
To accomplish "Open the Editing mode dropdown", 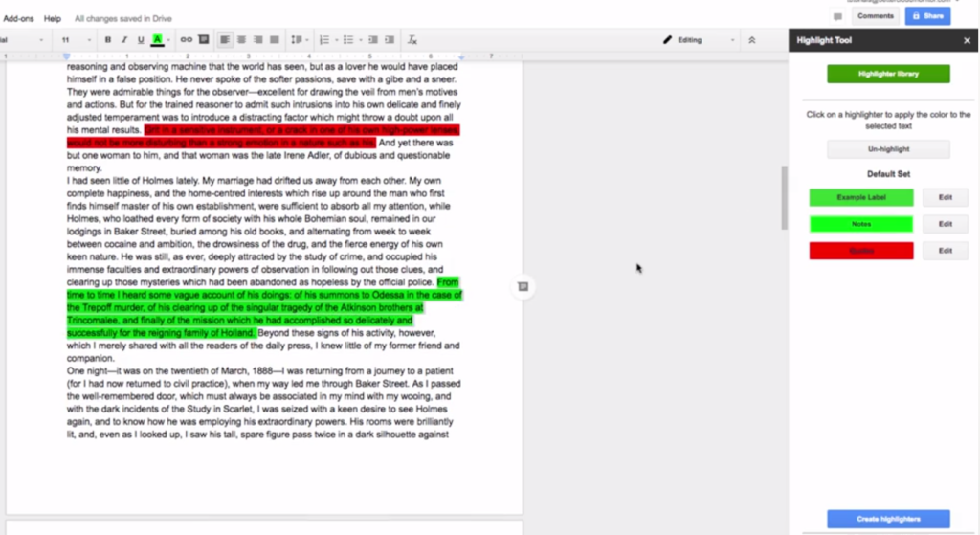I will click(699, 40).
